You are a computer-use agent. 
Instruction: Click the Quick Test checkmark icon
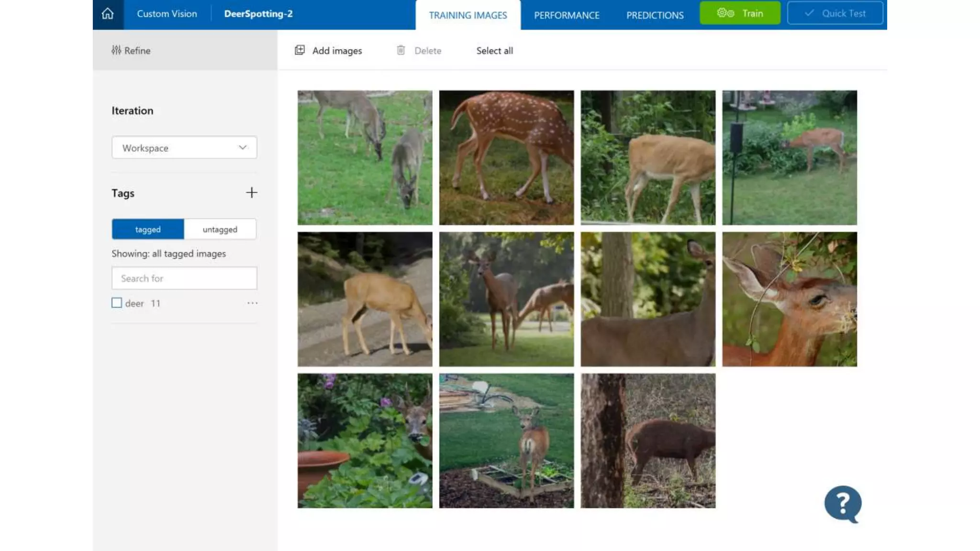[809, 13]
